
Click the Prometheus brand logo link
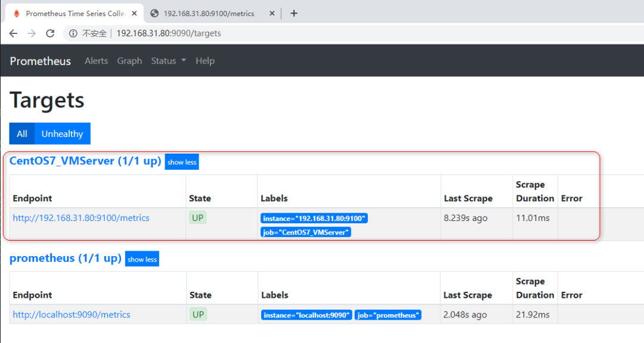(41, 61)
